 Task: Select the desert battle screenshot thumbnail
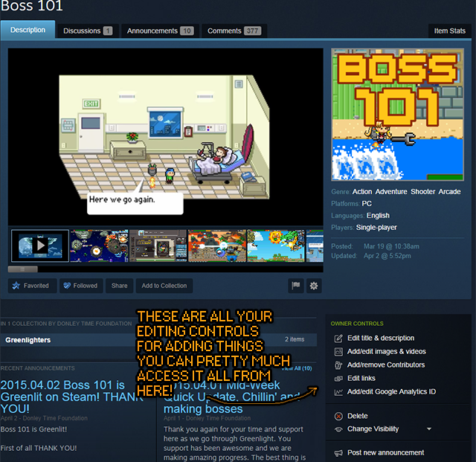tap(216, 246)
